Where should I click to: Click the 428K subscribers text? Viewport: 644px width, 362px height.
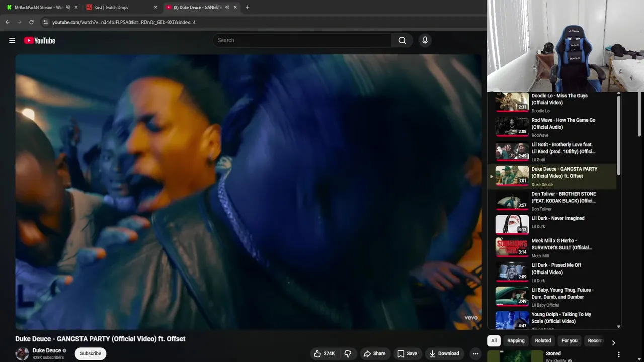(x=48, y=358)
